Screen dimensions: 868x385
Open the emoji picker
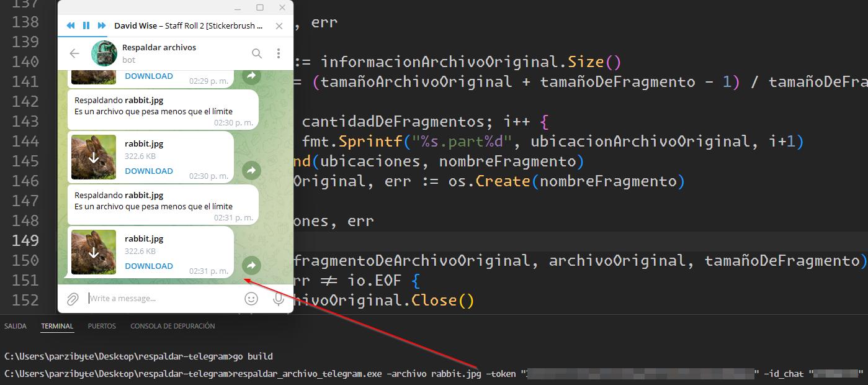(251, 299)
